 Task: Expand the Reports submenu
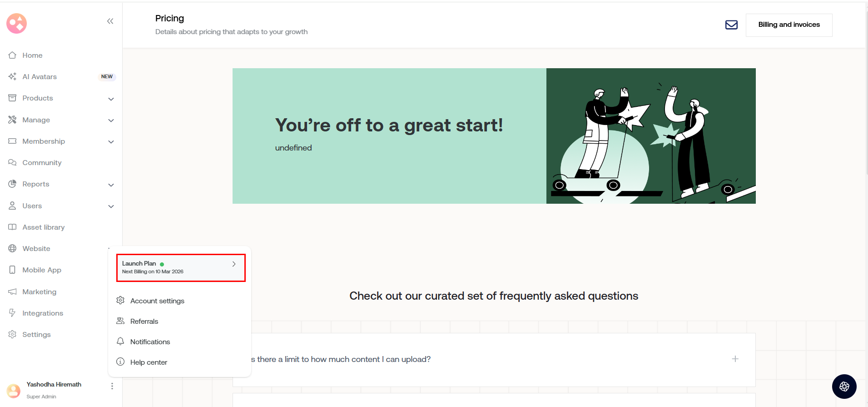(111, 185)
